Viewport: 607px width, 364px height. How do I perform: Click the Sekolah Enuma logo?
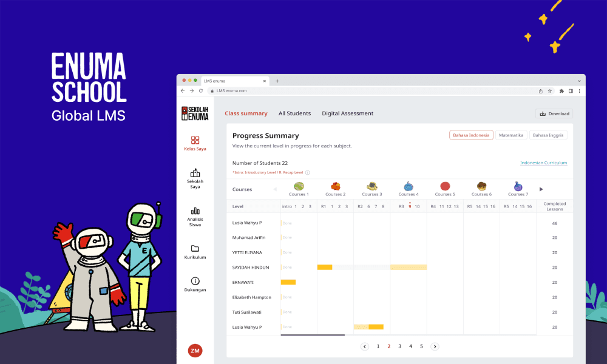tap(195, 113)
